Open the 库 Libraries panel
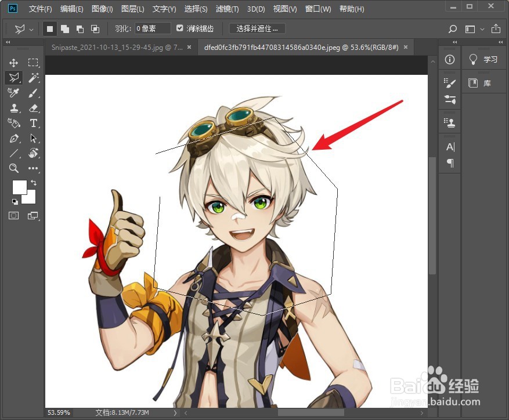This screenshot has height=420, width=509. click(x=480, y=84)
